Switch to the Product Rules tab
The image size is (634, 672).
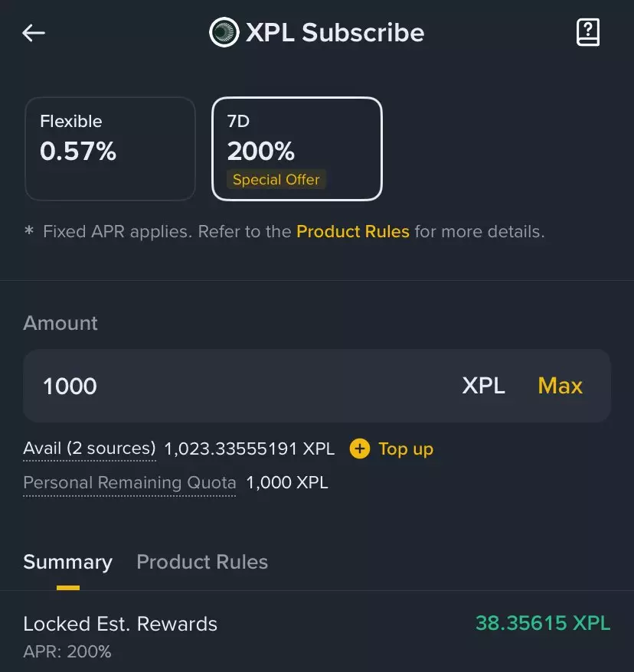202,563
